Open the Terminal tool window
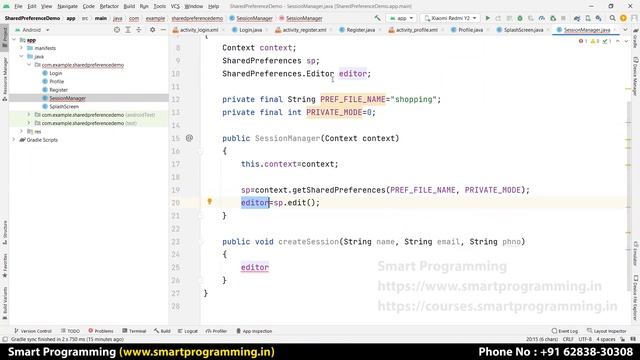The width and height of the screenshot is (640, 360). [134, 331]
